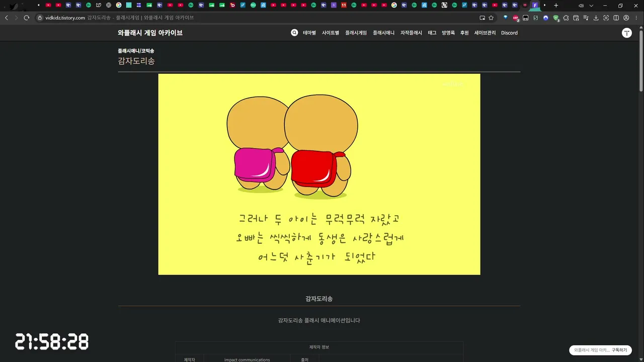Viewport: 644px width, 362px height.
Task: Open the ABP ad blocker extension
Action: pyautogui.click(x=516, y=18)
